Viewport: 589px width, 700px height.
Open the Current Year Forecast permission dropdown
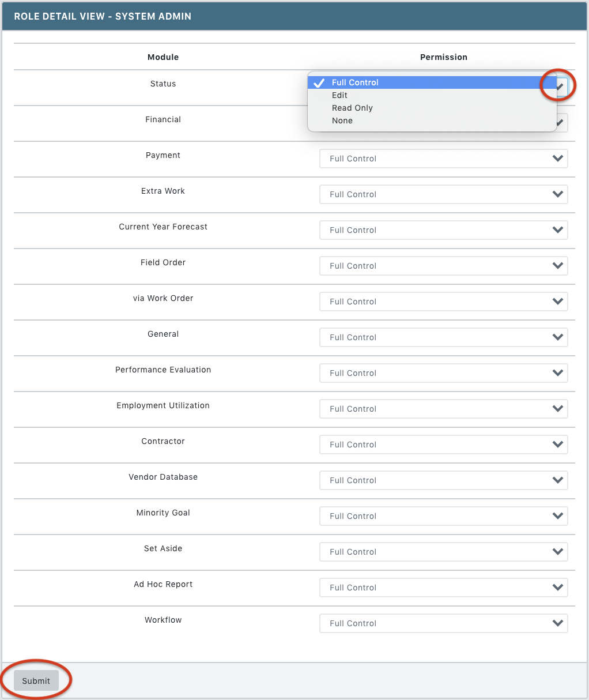[x=444, y=230]
